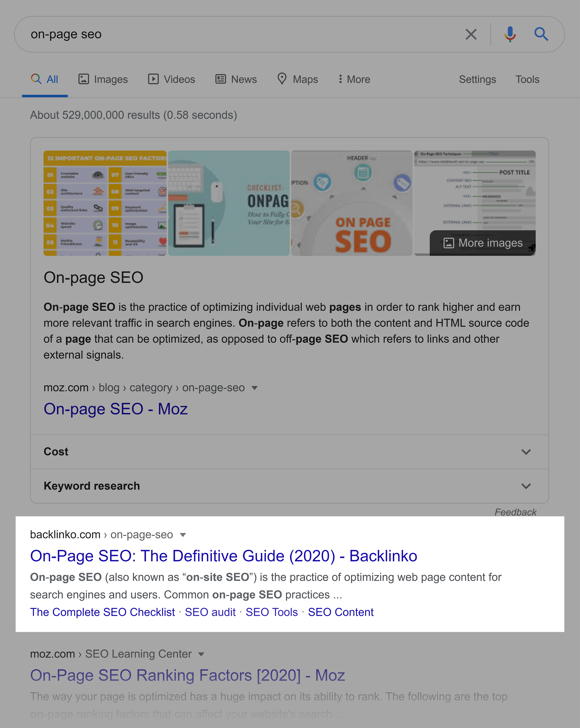The height and width of the screenshot is (728, 580).
Task: Open the 'SEO audit' sitelink
Action: [210, 612]
